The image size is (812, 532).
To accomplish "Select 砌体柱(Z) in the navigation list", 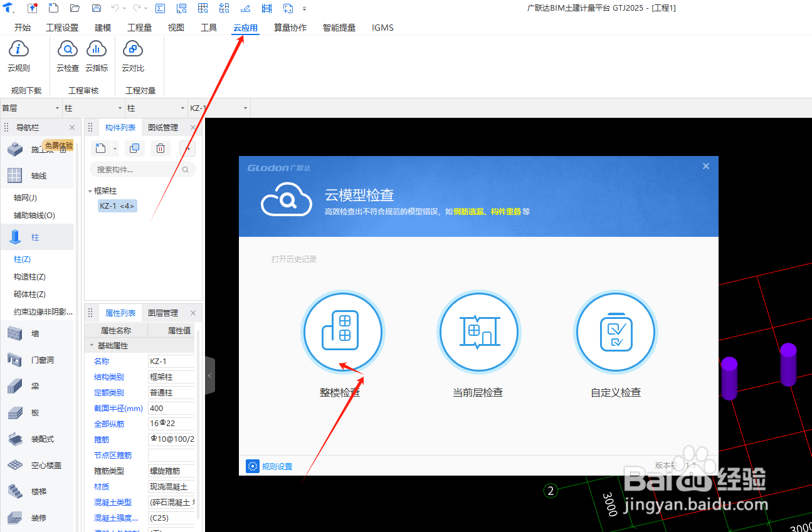I will [29, 294].
